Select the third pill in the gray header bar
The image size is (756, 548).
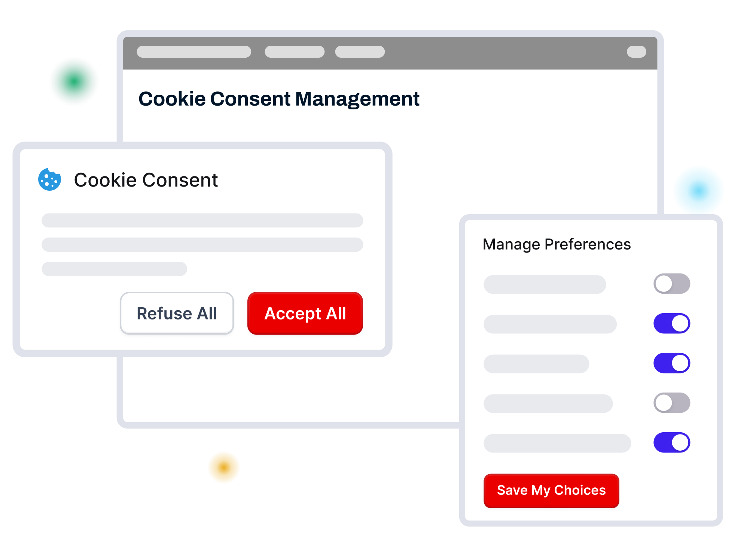pyautogui.click(x=360, y=52)
